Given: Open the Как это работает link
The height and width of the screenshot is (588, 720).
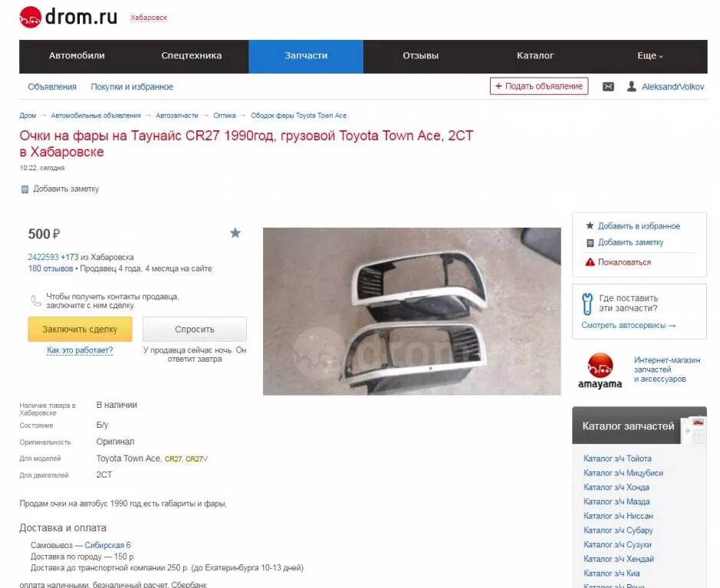Looking at the screenshot, I should [x=80, y=350].
